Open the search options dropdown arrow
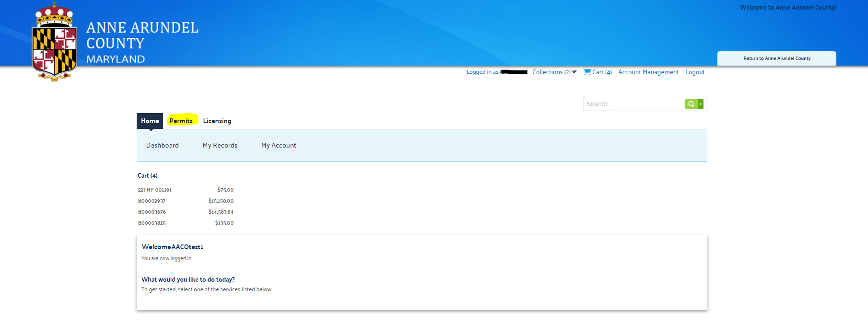The width and height of the screenshot is (868, 321). 701,104
